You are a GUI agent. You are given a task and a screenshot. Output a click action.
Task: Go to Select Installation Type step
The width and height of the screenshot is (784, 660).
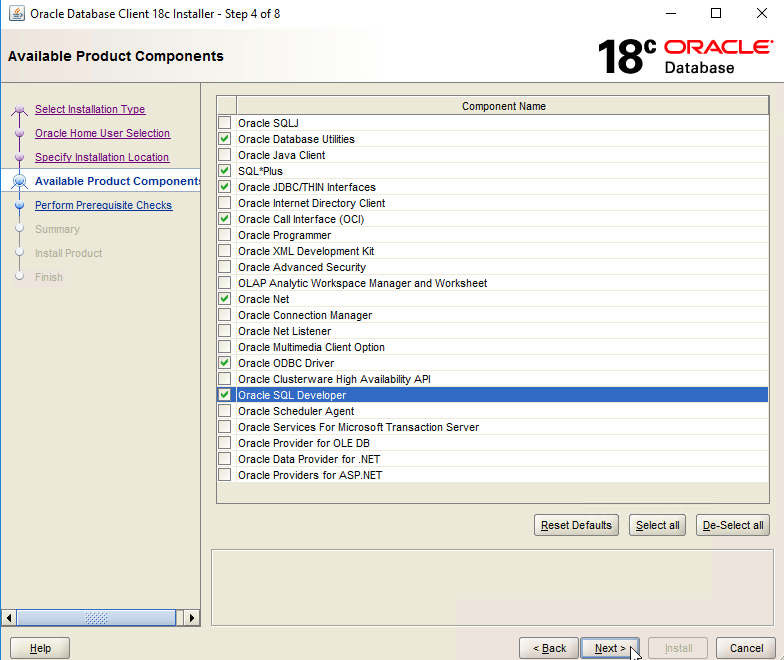[x=90, y=109]
